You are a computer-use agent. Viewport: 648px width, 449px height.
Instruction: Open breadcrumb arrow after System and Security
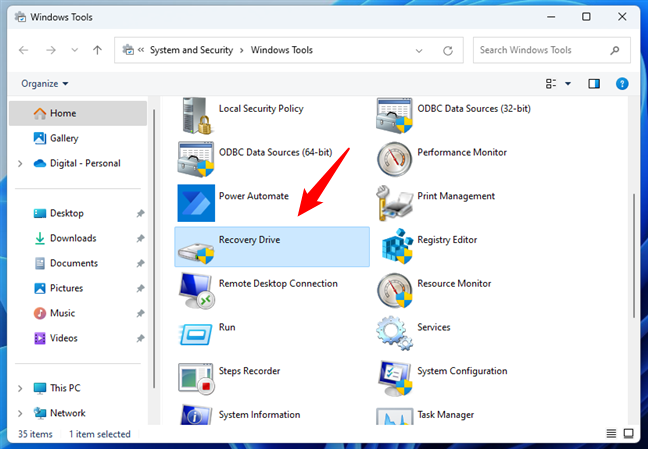[x=242, y=50]
